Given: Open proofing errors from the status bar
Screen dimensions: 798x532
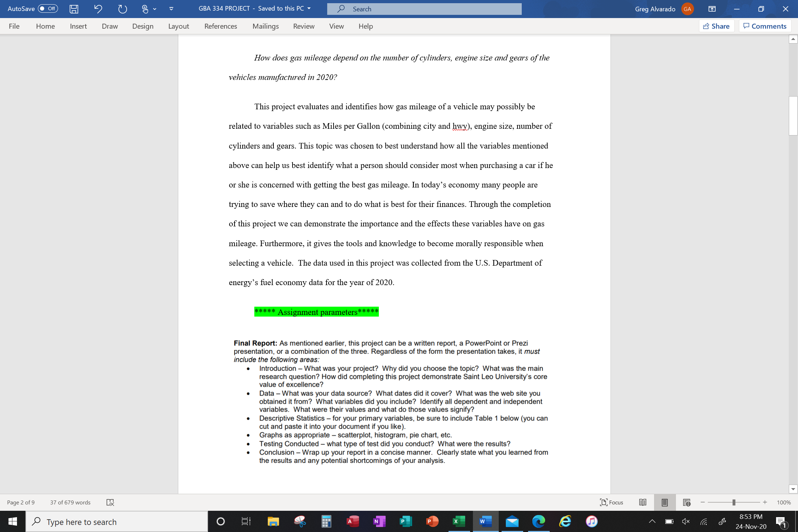Looking at the screenshot, I should pyautogui.click(x=110, y=502).
